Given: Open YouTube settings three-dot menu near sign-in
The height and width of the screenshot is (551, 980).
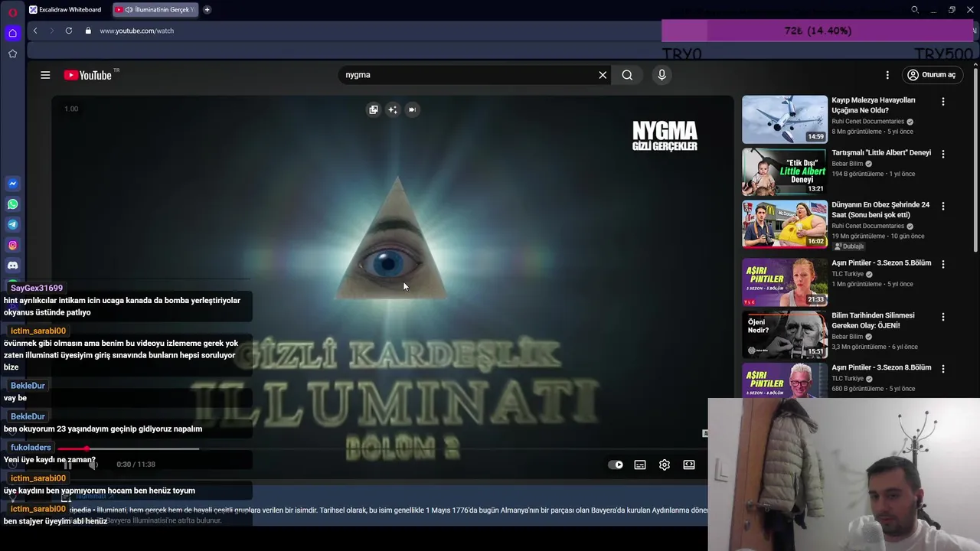Looking at the screenshot, I should coord(887,75).
